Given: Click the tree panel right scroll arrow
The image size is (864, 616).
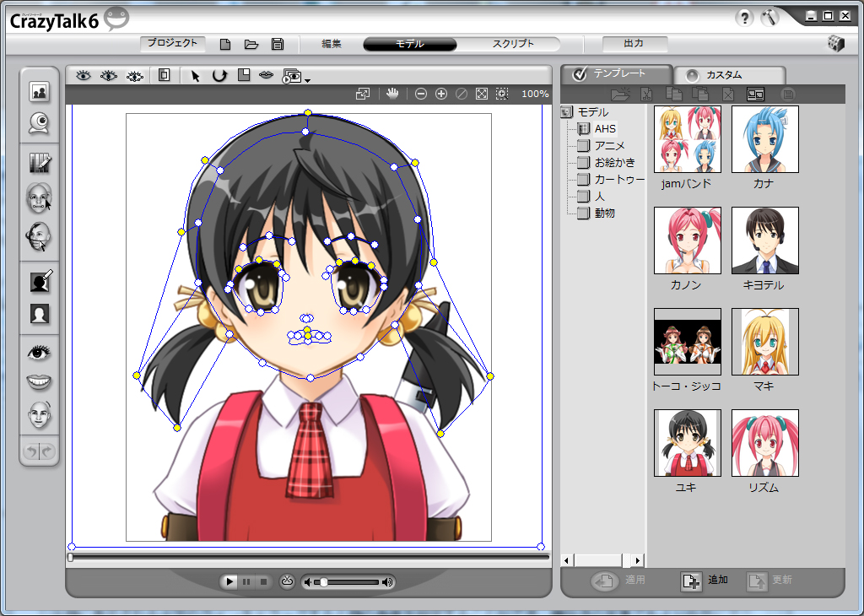Looking at the screenshot, I should pos(638,561).
